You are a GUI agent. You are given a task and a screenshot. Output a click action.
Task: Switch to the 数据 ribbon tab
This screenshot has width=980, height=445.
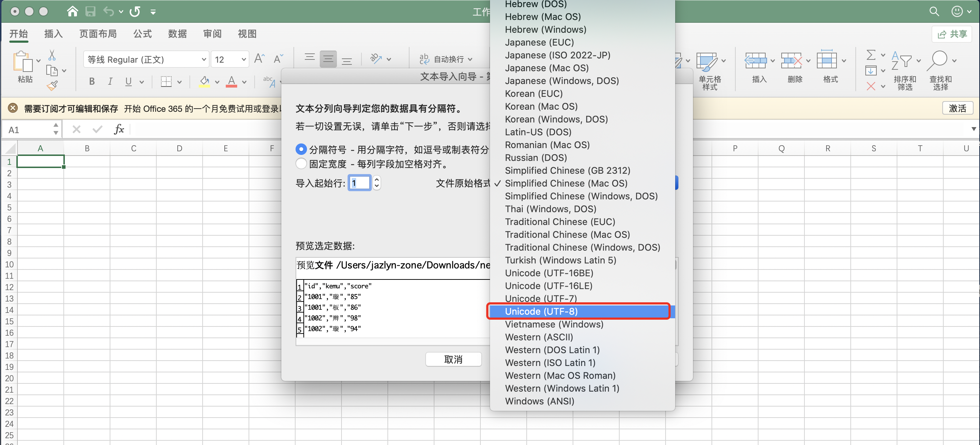point(177,34)
